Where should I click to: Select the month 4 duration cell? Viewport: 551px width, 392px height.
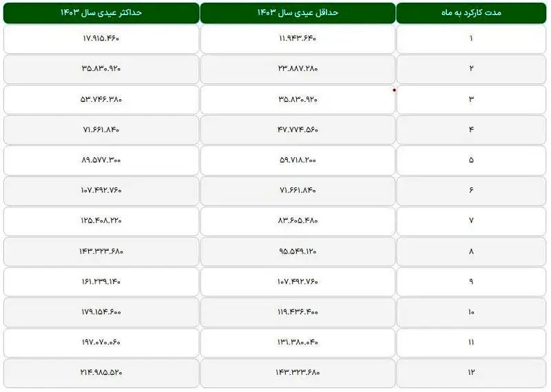[472, 130]
